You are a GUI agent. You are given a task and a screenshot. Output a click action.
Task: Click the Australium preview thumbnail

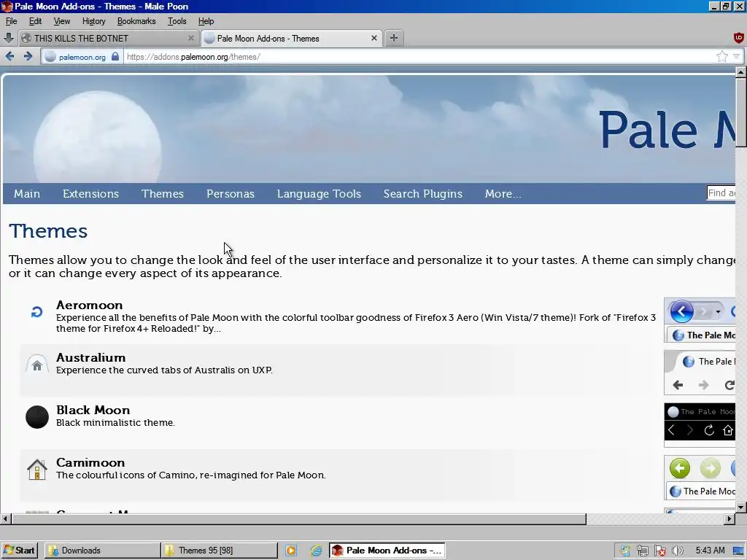coord(700,373)
